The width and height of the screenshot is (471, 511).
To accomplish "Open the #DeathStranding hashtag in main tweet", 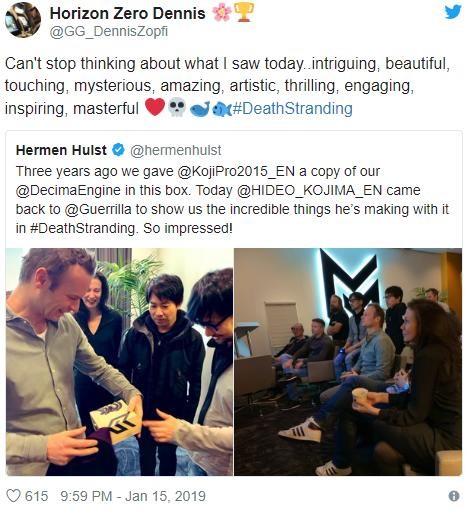I will click(x=292, y=108).
